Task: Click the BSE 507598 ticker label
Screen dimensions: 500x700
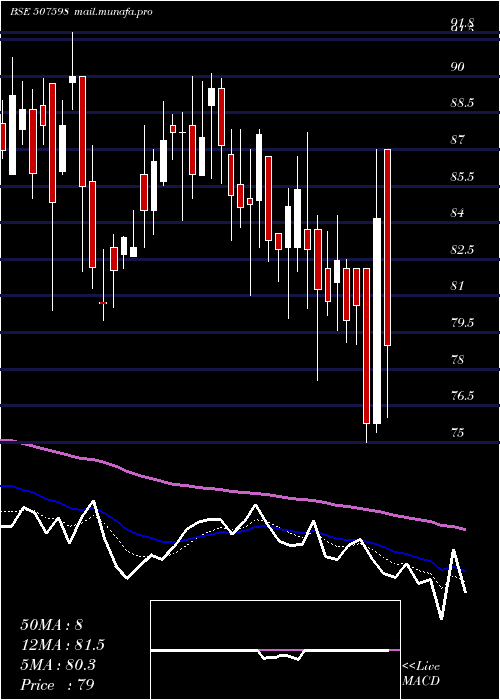Action: [x=39, y=12]
